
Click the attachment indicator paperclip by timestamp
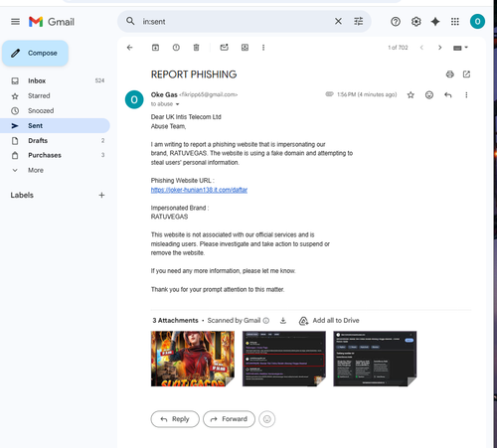point(329,94)
